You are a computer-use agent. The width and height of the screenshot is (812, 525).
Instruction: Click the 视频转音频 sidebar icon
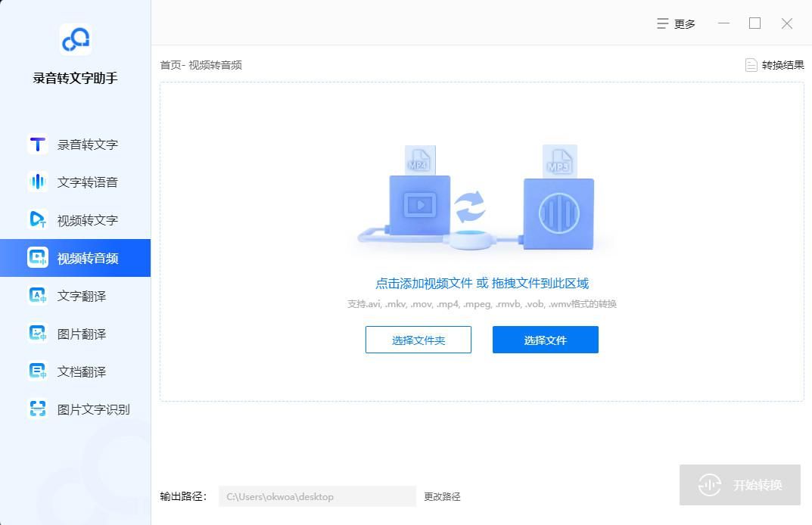pos(38,258)
